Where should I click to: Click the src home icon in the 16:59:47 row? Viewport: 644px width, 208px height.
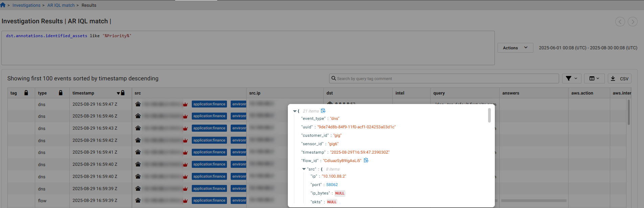pyautogui.click(x=138, y=104)
